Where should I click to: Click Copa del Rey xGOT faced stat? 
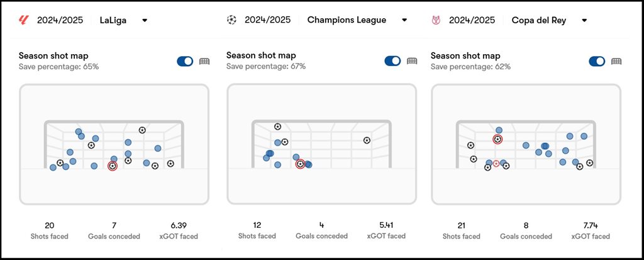point(590,230)
